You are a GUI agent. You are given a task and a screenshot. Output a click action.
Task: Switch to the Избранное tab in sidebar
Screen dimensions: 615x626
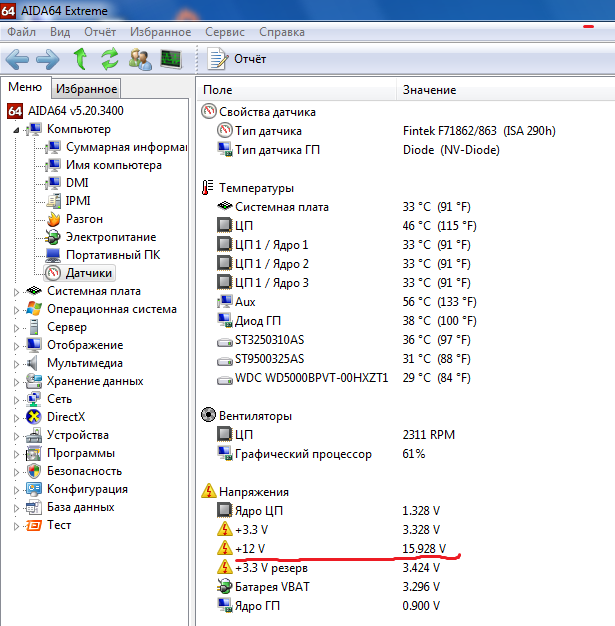[x=86, y=89]
